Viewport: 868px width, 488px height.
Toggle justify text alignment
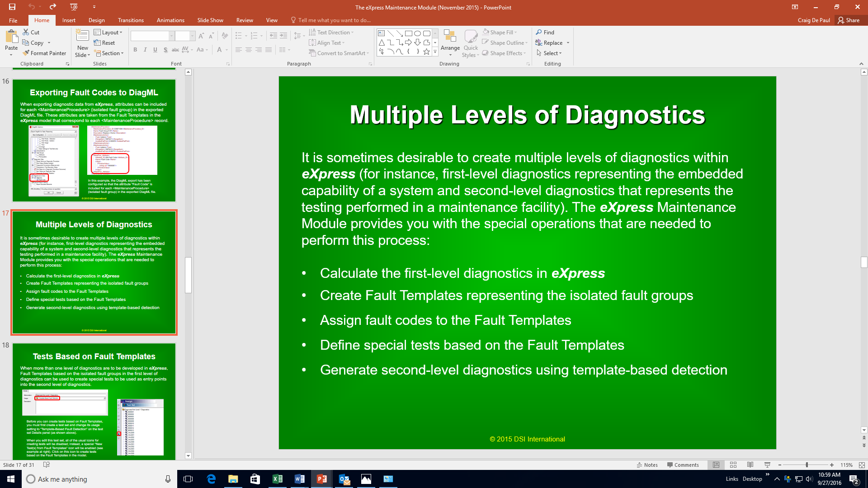click(x=269, y=50)
